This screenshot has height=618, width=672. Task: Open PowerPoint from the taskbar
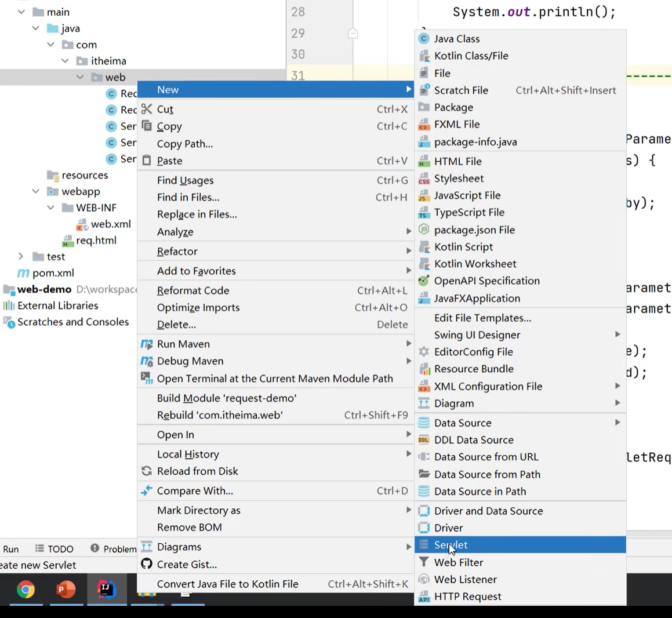66,590
